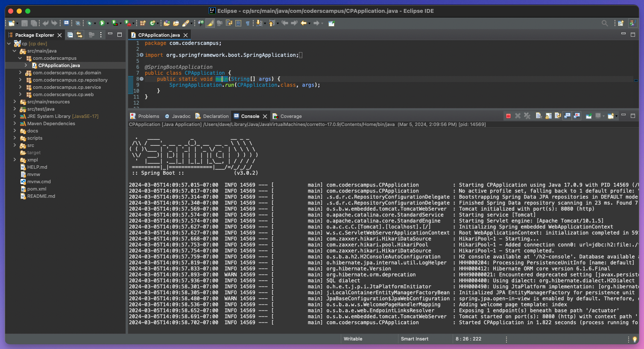Click Collapse All in Package Explorer

click(x=70, y=35)
